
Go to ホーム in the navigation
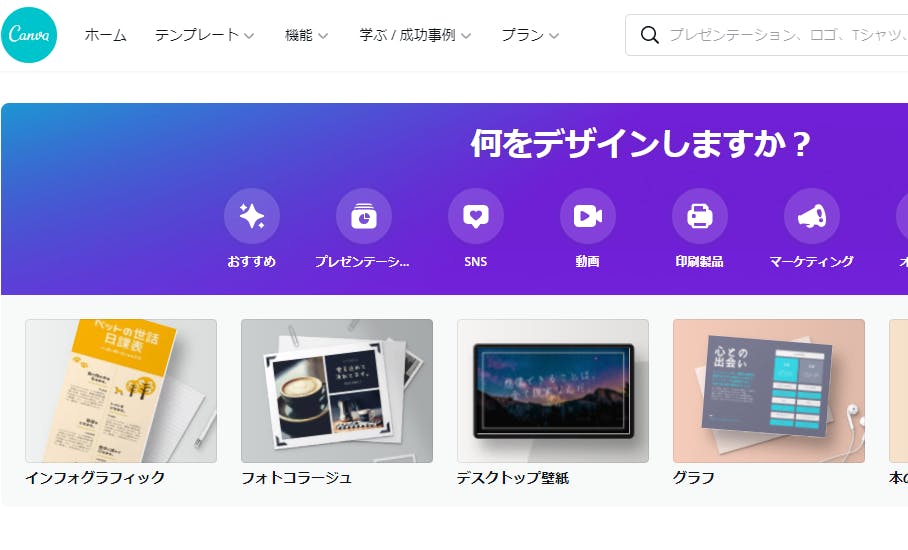point(105,35)
